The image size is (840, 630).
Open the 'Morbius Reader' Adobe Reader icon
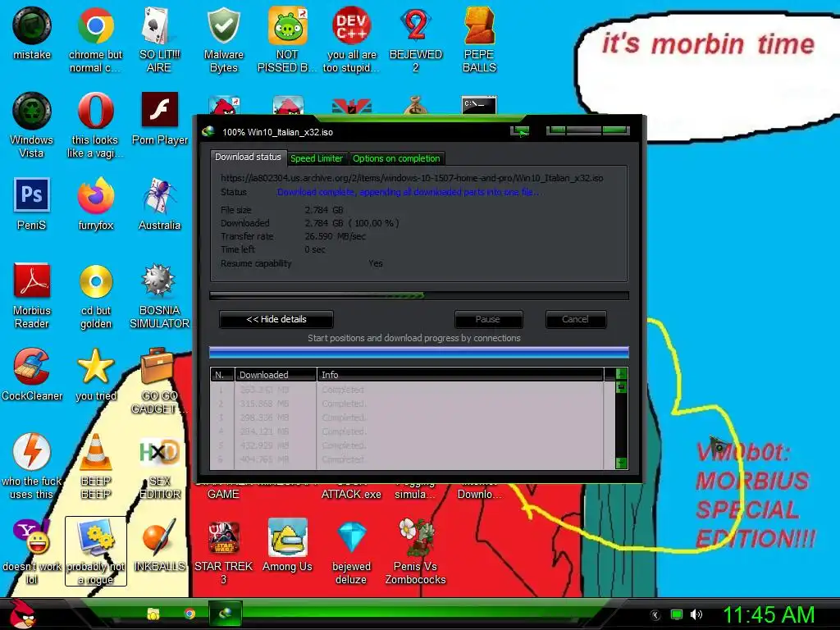pyautogui.click(x=32, y=295)
